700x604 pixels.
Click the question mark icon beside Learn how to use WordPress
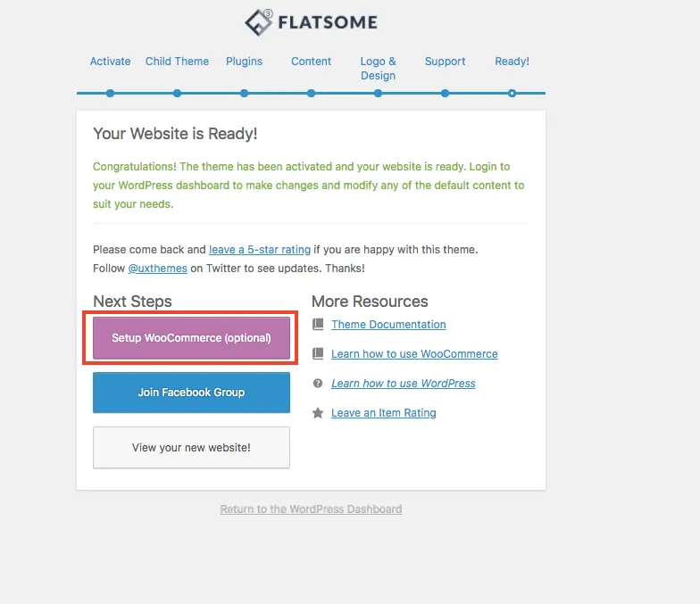[318, 384]
